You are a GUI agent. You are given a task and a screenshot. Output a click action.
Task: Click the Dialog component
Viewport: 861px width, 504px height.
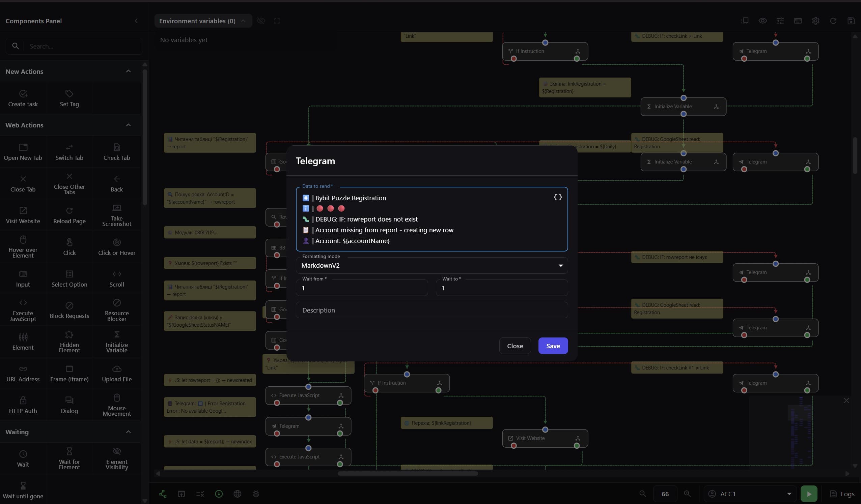coord(70,405)
